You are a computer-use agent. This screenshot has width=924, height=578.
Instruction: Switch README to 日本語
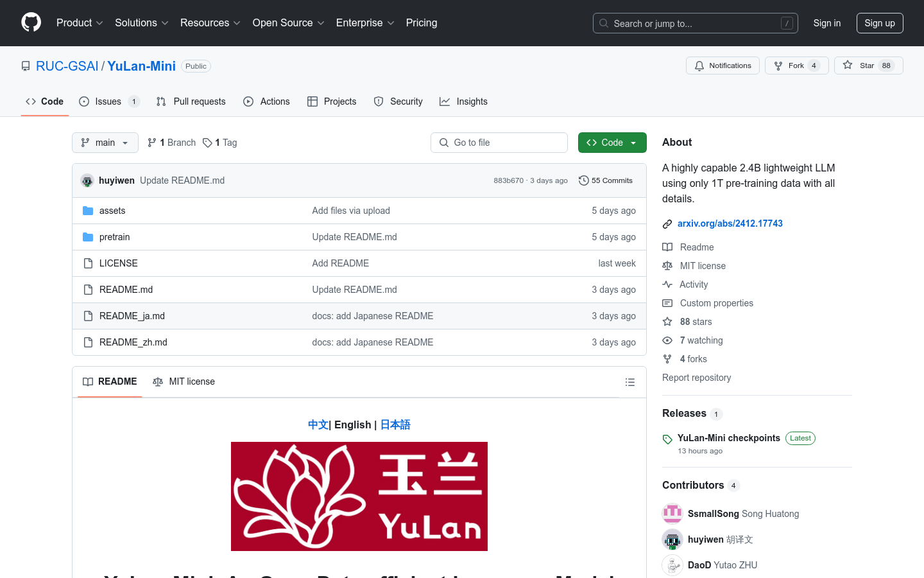click(x=395, y=425)
